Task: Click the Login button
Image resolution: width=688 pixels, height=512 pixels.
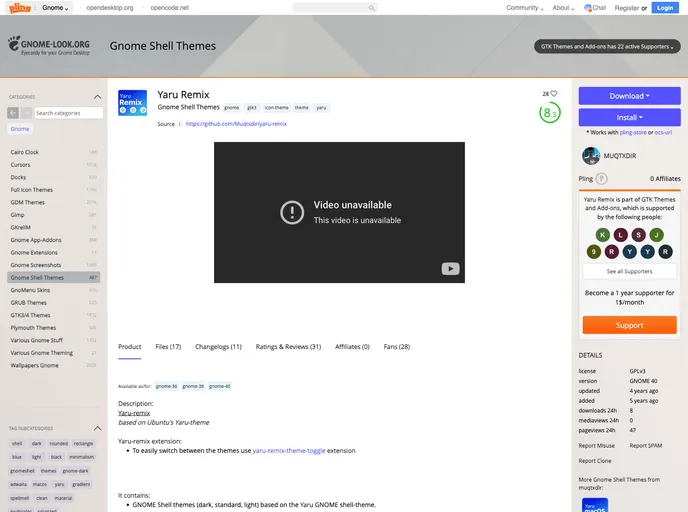Action: click(665, 7)
